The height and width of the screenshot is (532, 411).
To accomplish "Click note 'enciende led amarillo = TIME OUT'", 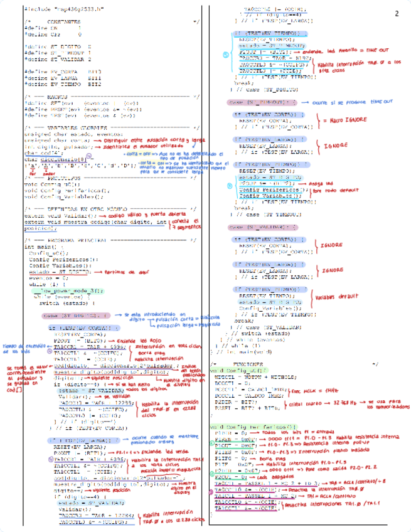I will 345,49.
